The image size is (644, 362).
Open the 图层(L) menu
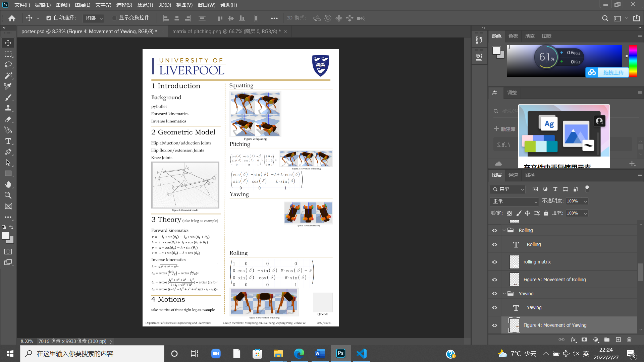[x=83, y=5]
